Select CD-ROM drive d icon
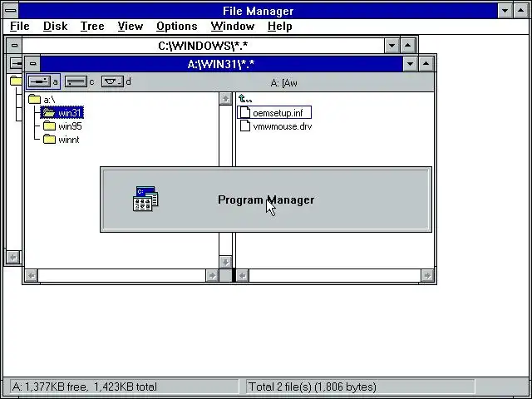The width and height of the screenshot is (532, 399). click(112, 81)
